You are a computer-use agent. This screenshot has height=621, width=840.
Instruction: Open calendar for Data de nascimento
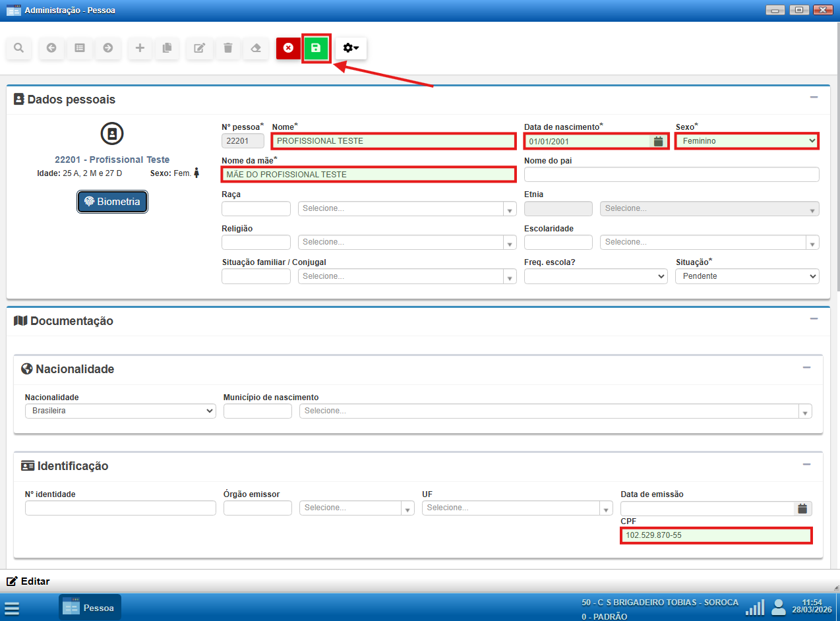pos(657,141)
